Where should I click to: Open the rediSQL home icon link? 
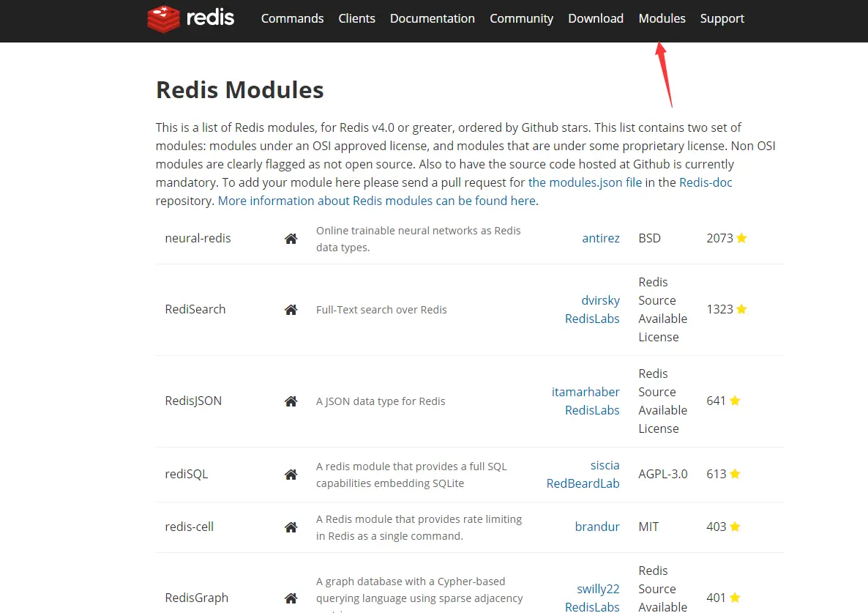pyautogui.click(x=291, y=475)
